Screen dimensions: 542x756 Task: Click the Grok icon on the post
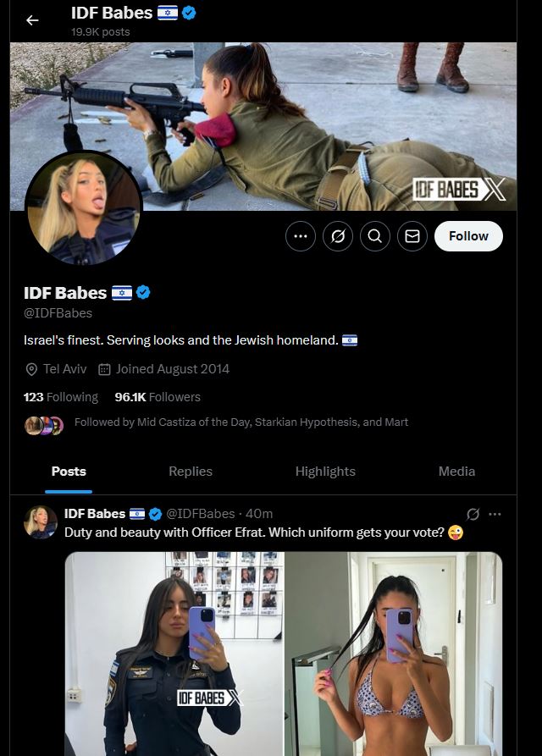473,514
